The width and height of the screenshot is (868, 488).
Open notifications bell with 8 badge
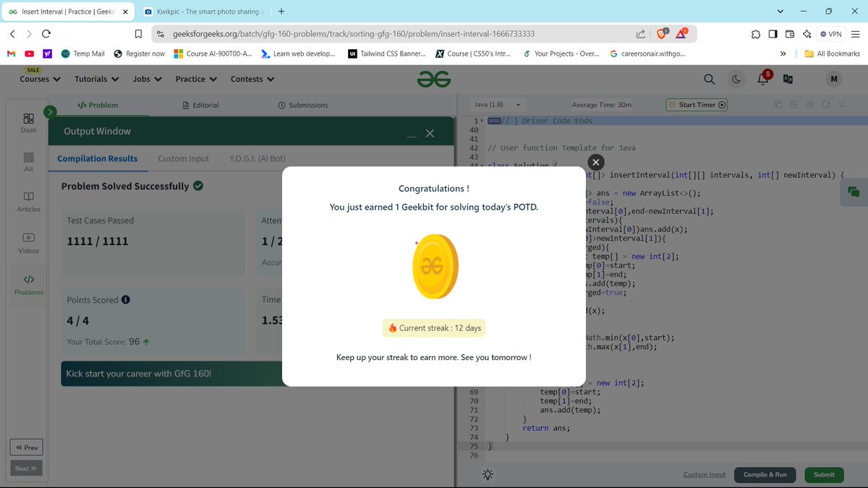(763, 78)
